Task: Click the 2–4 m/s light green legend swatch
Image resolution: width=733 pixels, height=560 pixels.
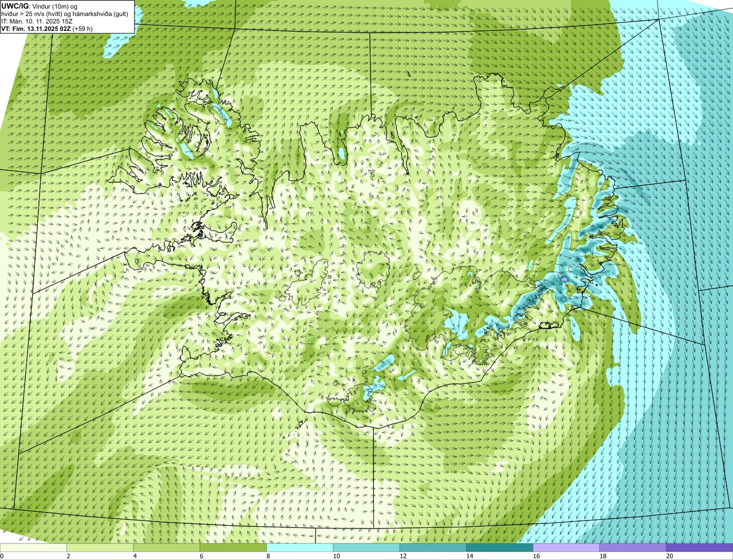Action: [x=101, y=547]
